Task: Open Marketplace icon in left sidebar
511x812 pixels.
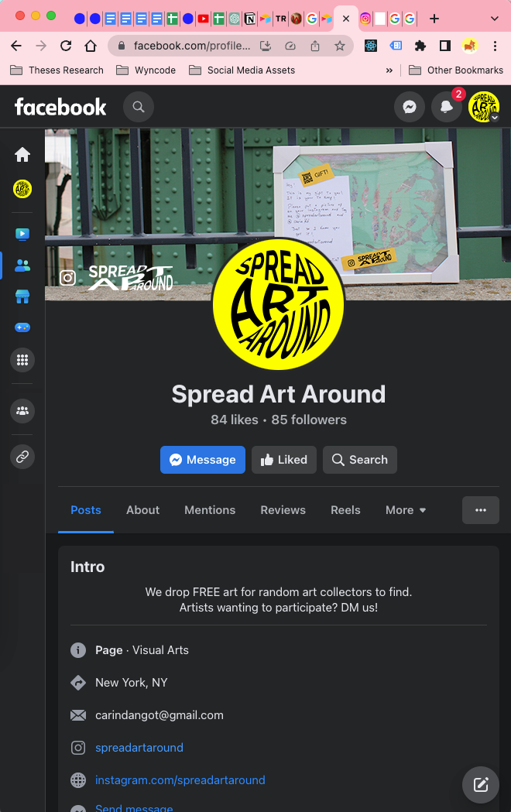Action: [22, 296]
